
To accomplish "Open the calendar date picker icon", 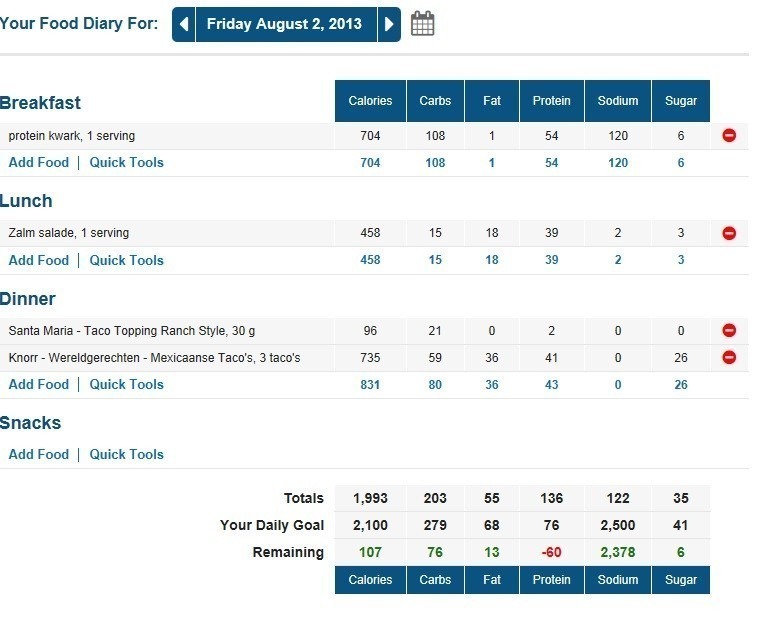I will (x=423, y=24).
